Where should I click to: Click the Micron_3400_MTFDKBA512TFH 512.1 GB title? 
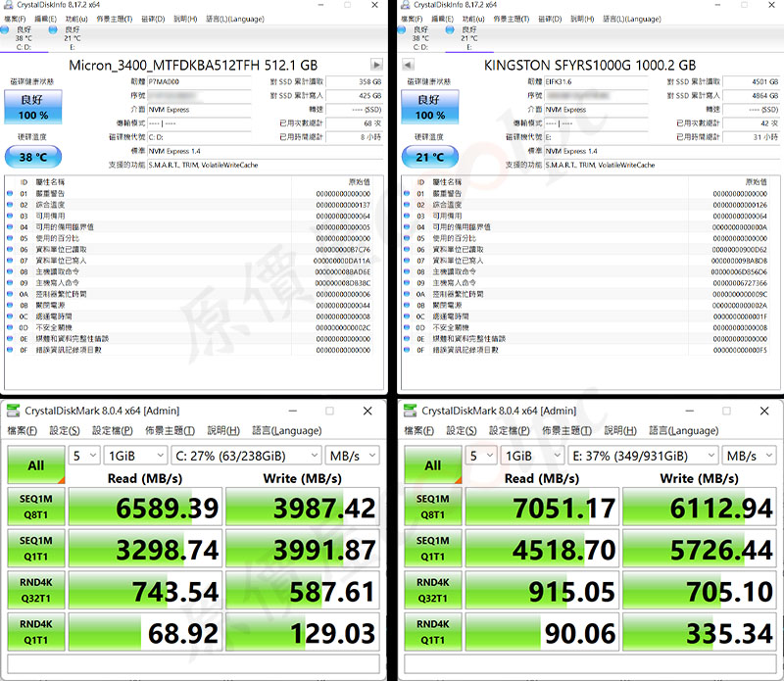[x=193, y=65]
